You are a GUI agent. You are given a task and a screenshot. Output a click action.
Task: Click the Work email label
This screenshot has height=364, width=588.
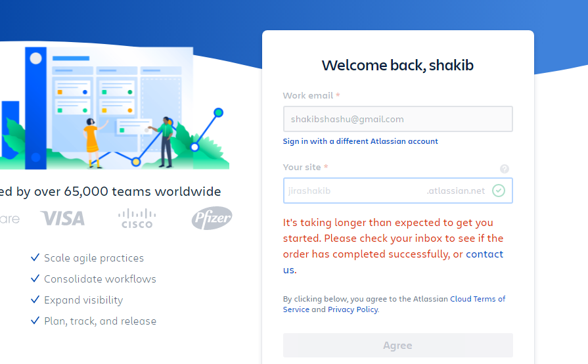coord(308,95)
